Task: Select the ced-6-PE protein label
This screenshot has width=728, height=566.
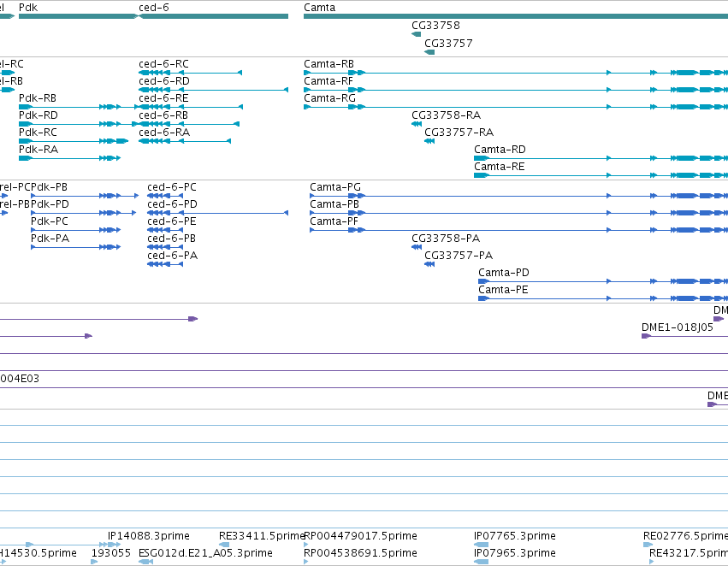Action: [x=172, y=221]
